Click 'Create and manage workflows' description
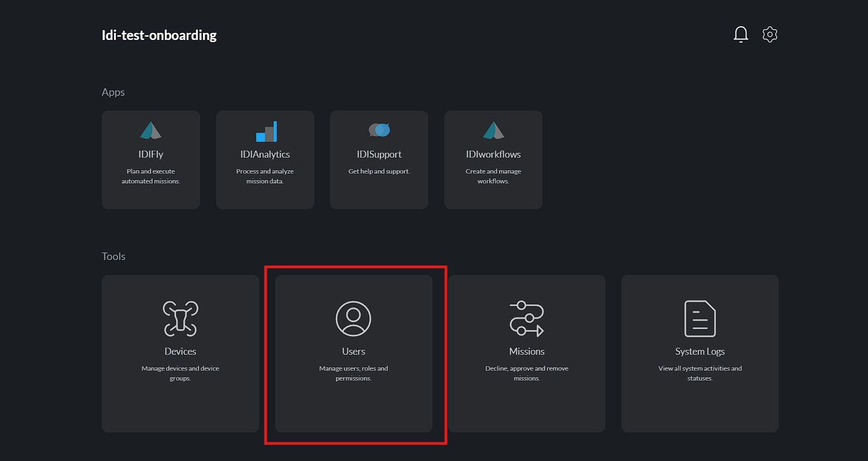868x461 pixels. click(x=493, y=176)
